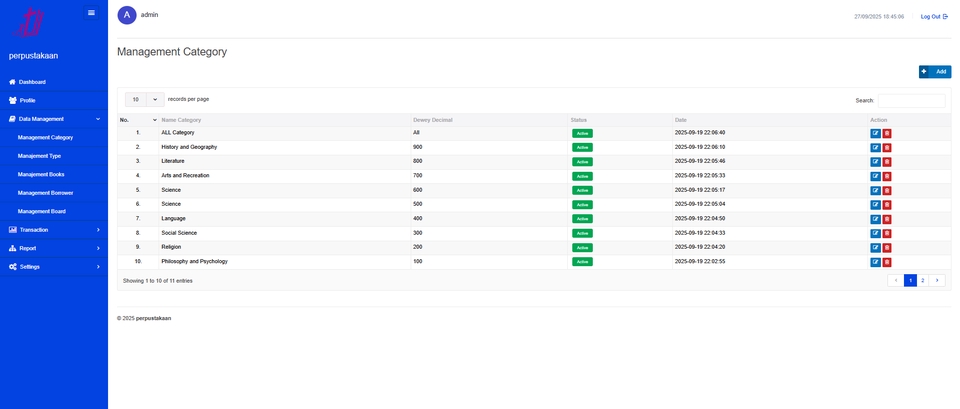Click the admin avatar icon
The height and width of the screenshot is (409, 960).
tap(127, 15)
